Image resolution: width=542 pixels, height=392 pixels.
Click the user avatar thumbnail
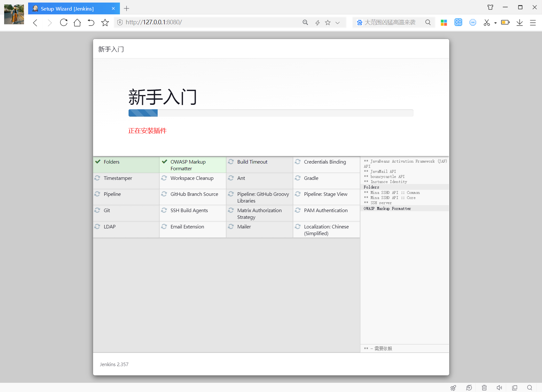[x=14, y=14]
